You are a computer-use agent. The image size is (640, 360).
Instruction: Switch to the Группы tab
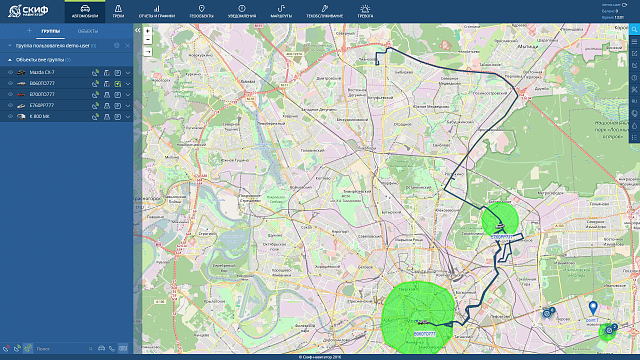coord(51,31)
